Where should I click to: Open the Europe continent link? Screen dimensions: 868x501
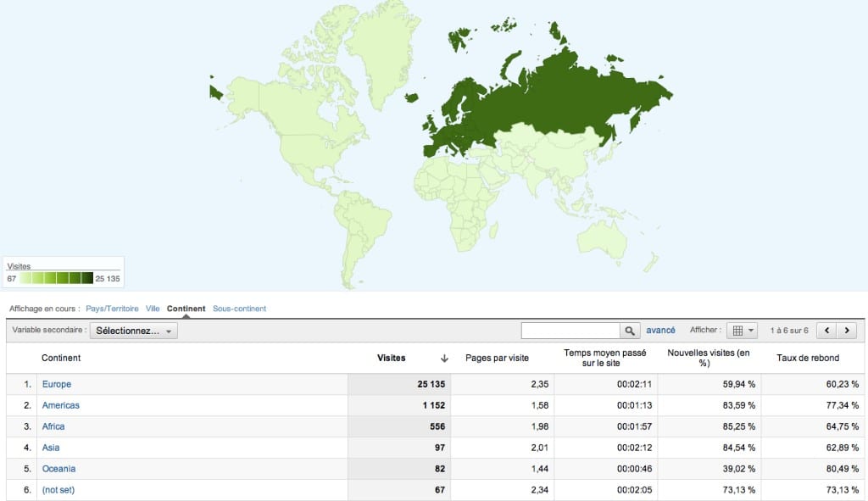57,384
